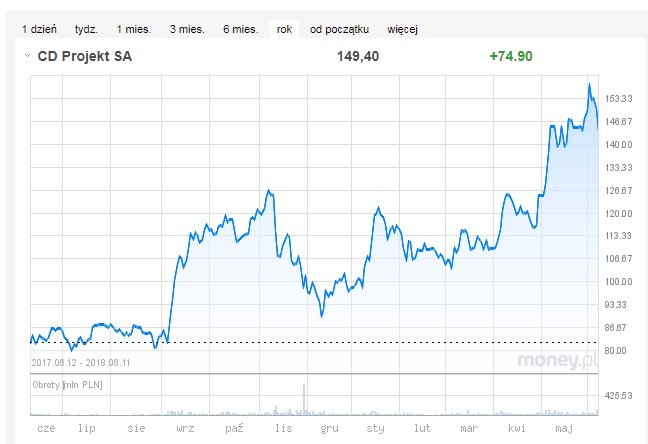This screenshot has width=648, height=444.
Task: Click the "Obroty [mln PLN]" volume label
Action: click(69, 385)
